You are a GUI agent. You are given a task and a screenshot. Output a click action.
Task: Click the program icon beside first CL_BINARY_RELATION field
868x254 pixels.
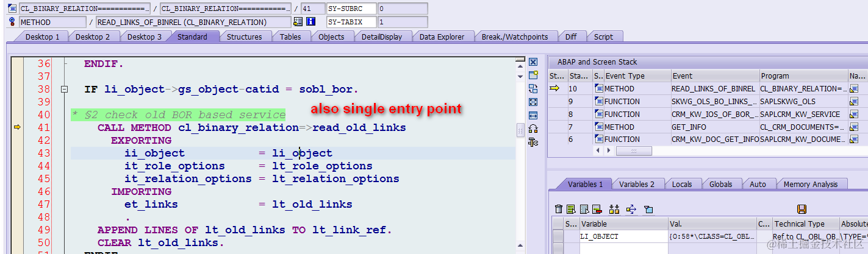pos(13,9)
